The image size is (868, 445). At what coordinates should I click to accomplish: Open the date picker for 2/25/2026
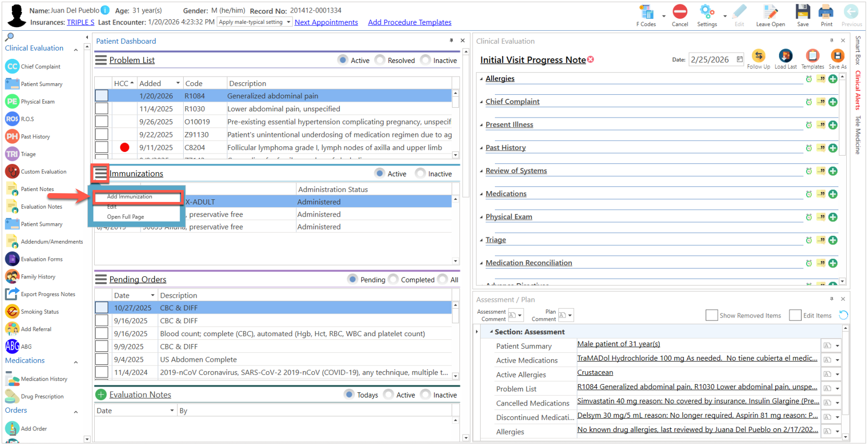point(739,59)
